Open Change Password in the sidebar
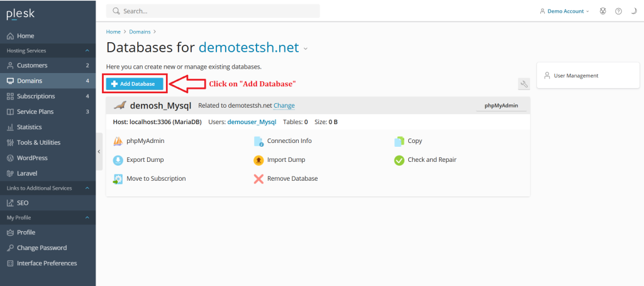The image size is (644, 286). pos(48,248)
